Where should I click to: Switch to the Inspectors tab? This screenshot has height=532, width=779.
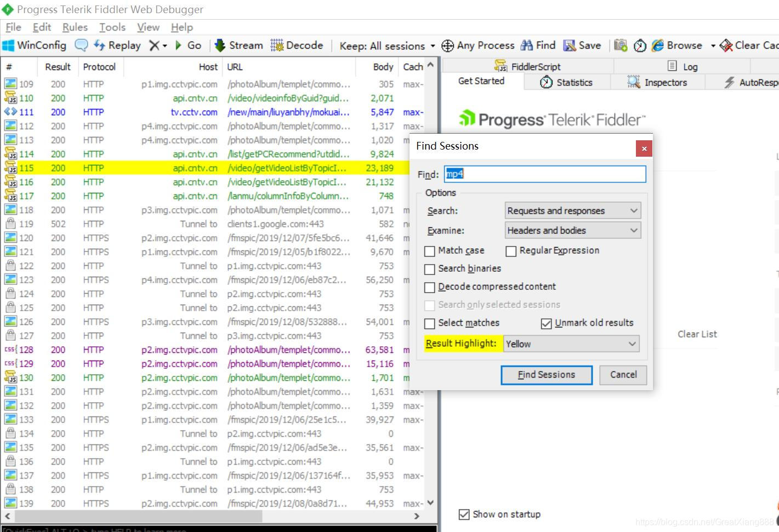pyautogui.click(x=657, y=82)
